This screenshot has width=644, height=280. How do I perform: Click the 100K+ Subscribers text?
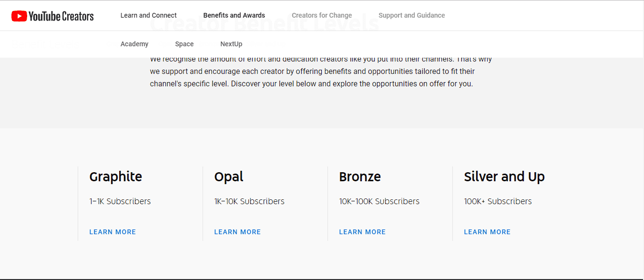click(498, 201)
